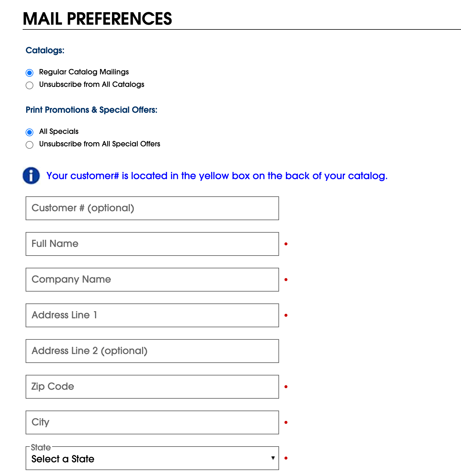The width and height of the screenshot is (461, 476).
Task: Click the Address Line 1 field
Action: coord(152,315)
